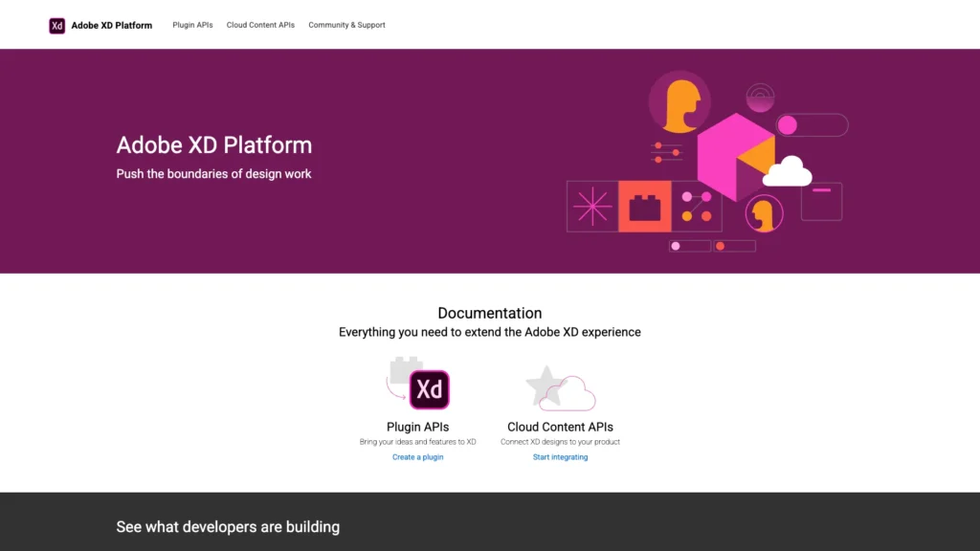Open the Cloud Content APIs navigation item
Viewport: 980px width, 551px height.
(260, 25)
